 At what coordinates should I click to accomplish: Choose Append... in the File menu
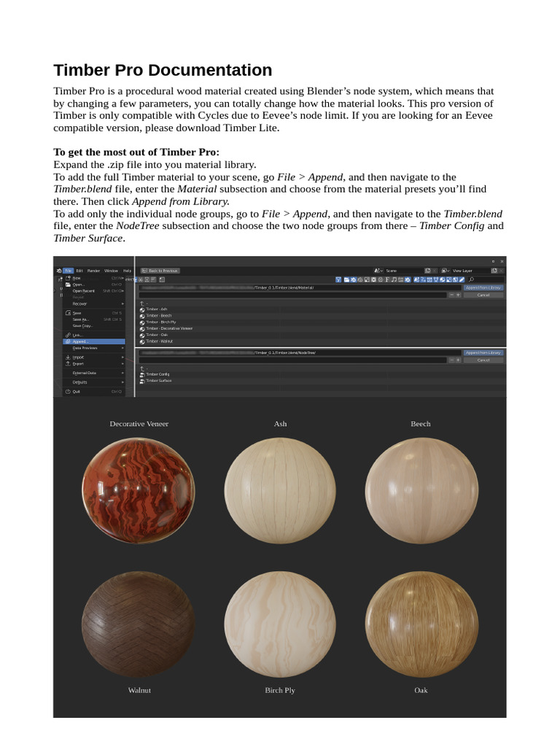point(94,341)
